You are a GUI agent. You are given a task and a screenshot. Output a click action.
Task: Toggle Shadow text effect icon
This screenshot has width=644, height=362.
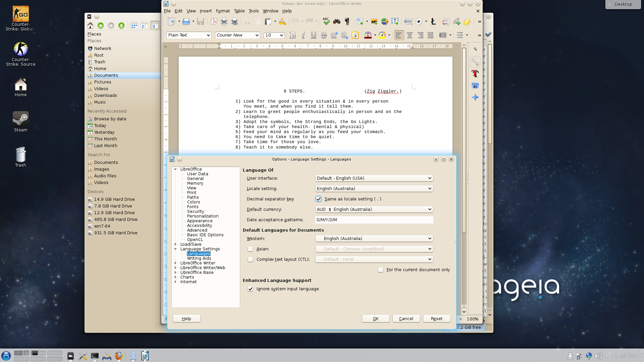point(355,35)
